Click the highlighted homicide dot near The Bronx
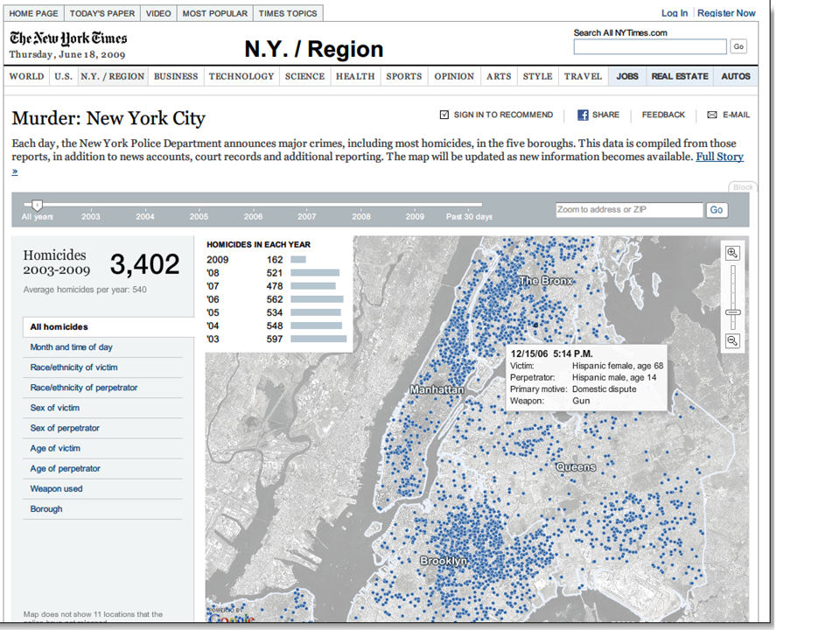Screen dimensions: 840x630 (x=535, y=325)
